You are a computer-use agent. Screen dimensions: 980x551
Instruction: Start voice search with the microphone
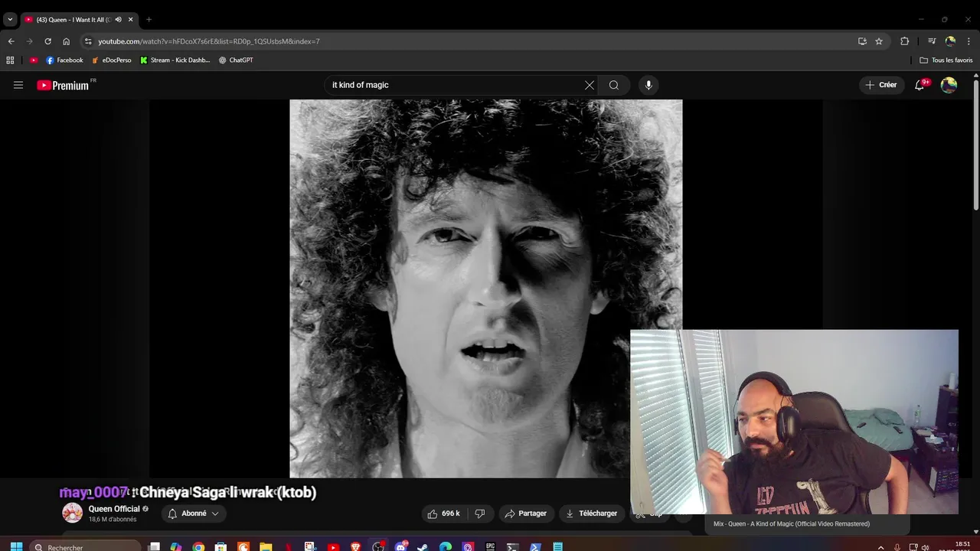[x=648, y=85]
